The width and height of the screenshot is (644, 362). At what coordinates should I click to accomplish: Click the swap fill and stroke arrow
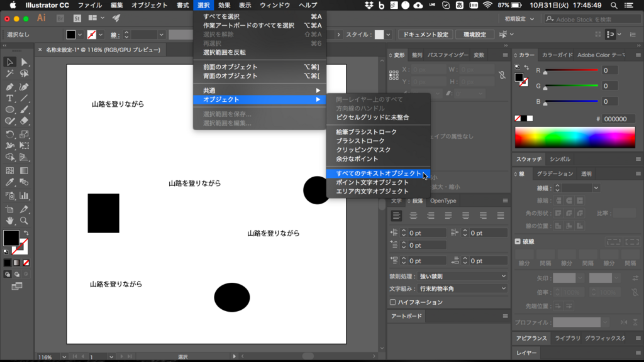(26, 233)
